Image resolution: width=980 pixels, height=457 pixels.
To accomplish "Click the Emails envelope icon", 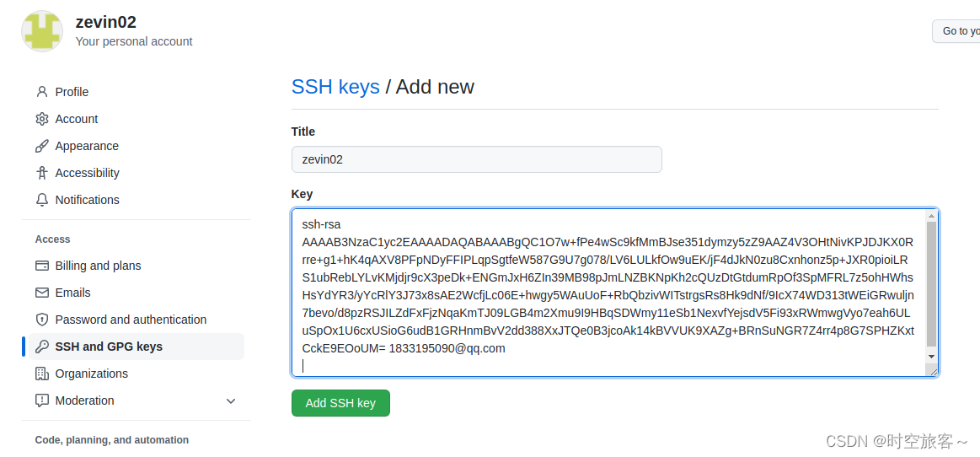I will click(42, 293).
